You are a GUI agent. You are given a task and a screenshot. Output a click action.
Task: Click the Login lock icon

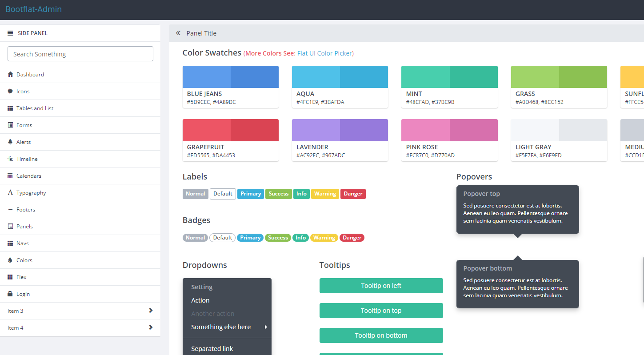[x=11, y=294]
